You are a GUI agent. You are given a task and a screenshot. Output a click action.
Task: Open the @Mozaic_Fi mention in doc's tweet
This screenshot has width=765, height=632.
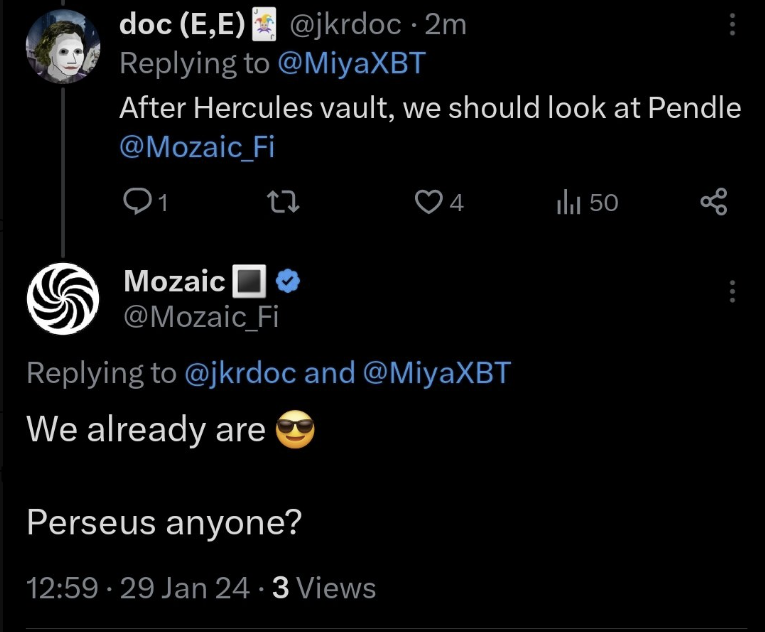(x=197, y=147)
